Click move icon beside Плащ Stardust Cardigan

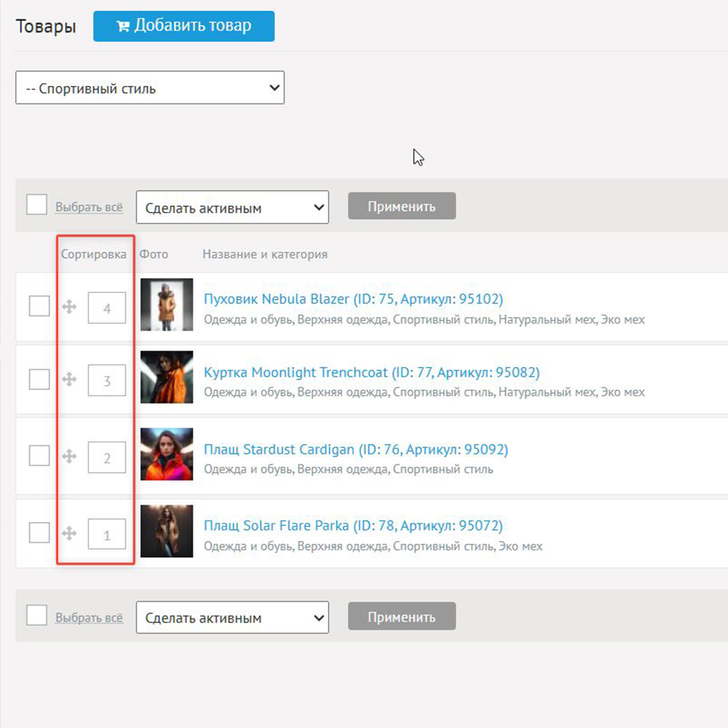(x=69, y=456)
